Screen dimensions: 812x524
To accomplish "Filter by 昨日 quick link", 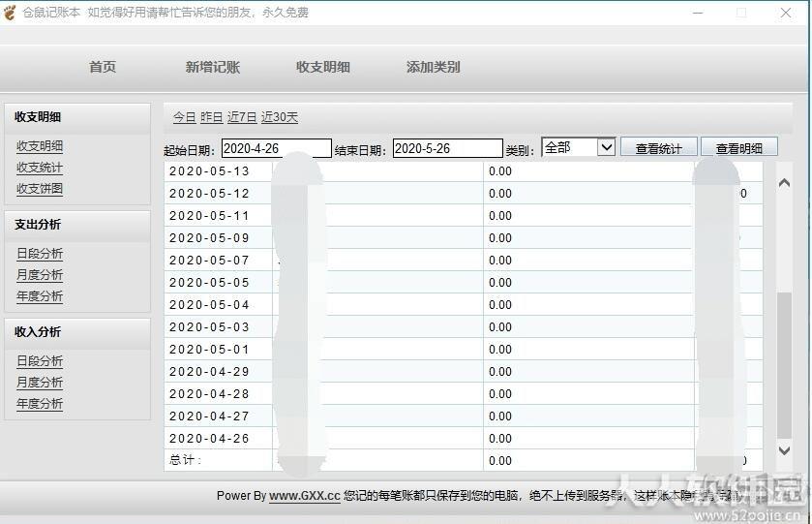I will point(211,117).
